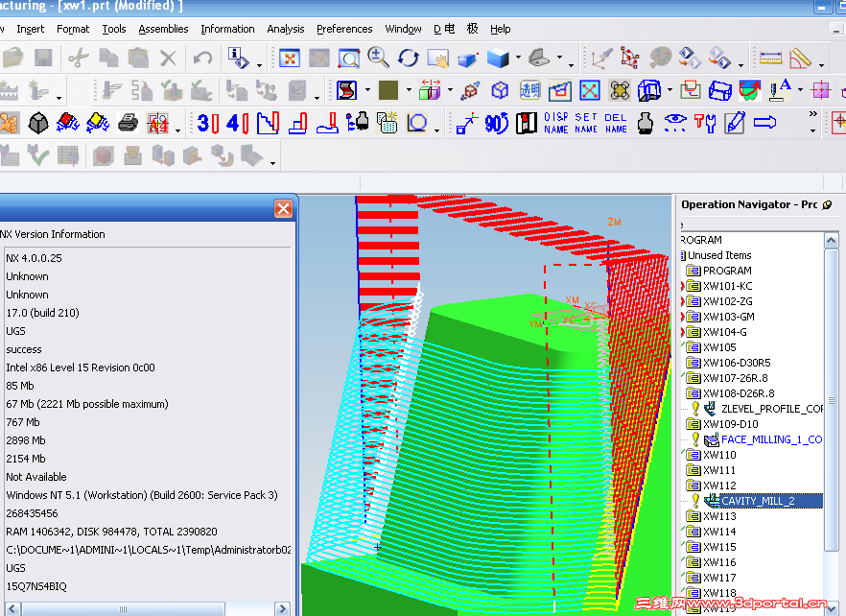
Task: Click the rotate 90 degrees icon
Action: (x=497, y=124)
